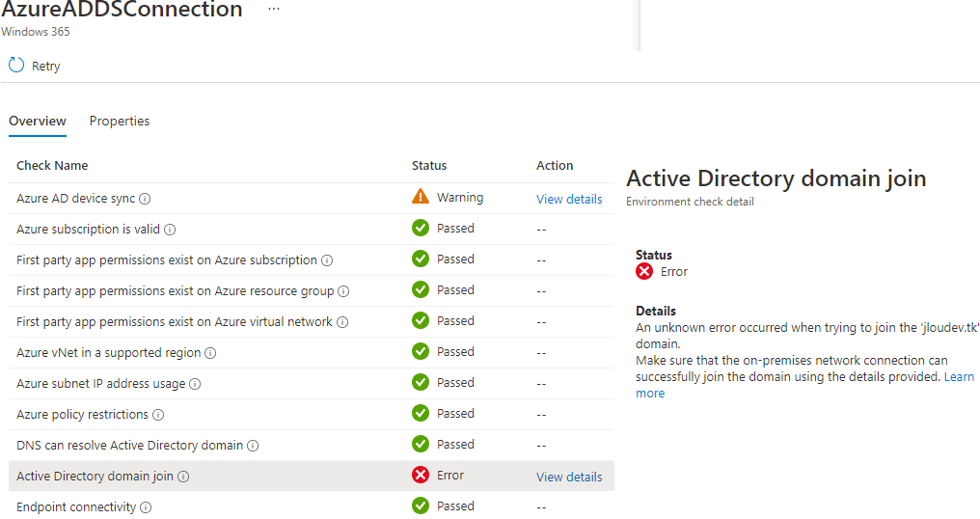Click green passed icon for Endpoint connectivity
Image resolution: width=980 pixels, height=519 pixels.
(421, 505)
